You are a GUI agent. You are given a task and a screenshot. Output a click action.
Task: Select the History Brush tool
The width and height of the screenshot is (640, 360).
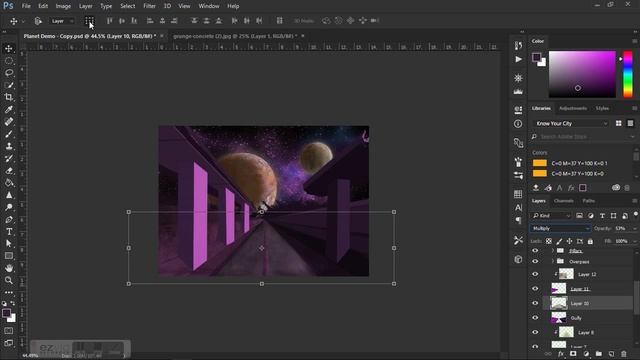click(x=9, y=158)
